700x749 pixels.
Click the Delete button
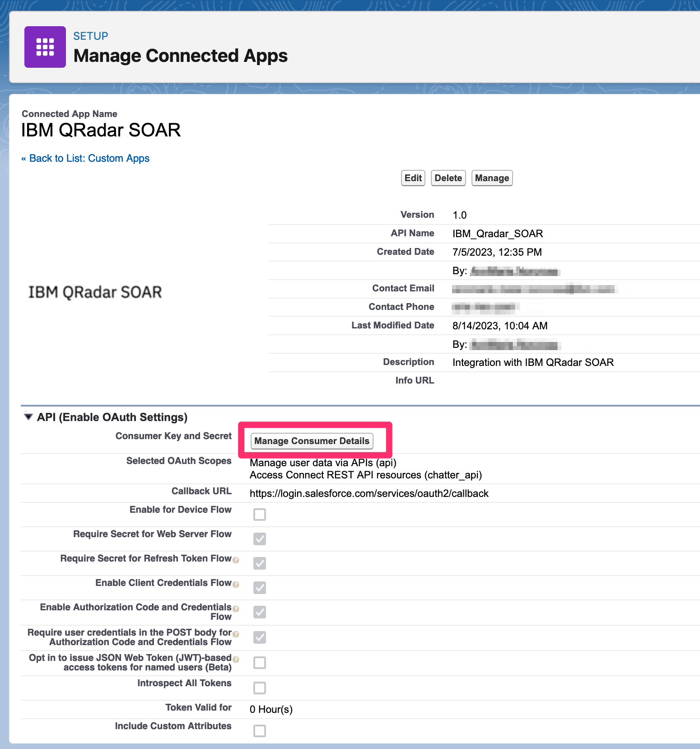coord(448,178)
